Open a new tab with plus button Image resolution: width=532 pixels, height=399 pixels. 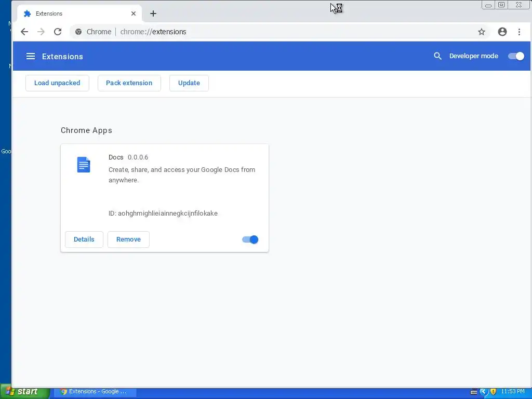pos(153,14)
